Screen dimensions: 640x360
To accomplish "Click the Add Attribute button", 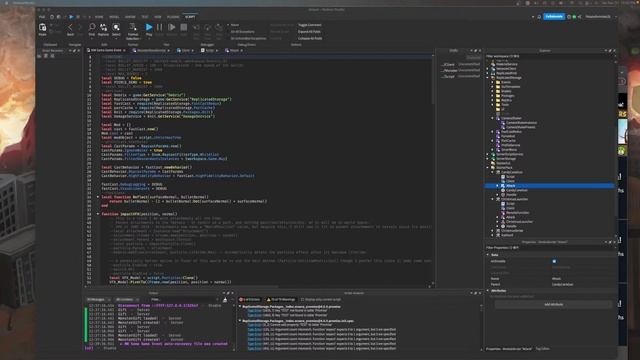I will tap(553, 304).
